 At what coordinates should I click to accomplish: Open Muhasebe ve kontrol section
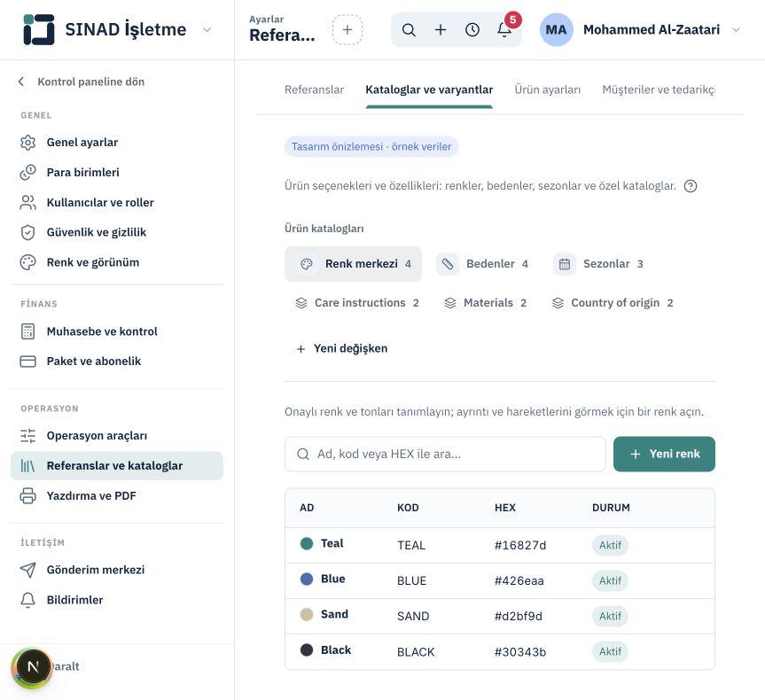click(117, 331)
